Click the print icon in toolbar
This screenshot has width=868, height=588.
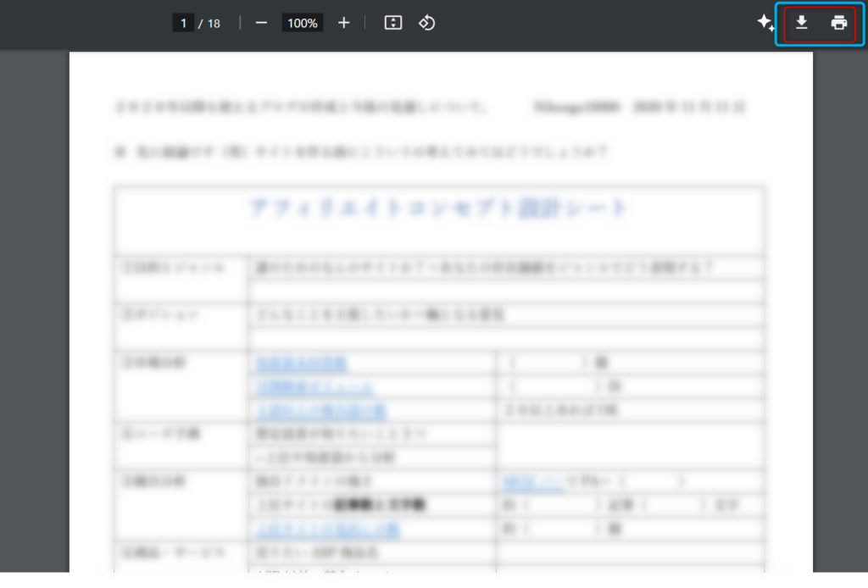coord(839,23)
